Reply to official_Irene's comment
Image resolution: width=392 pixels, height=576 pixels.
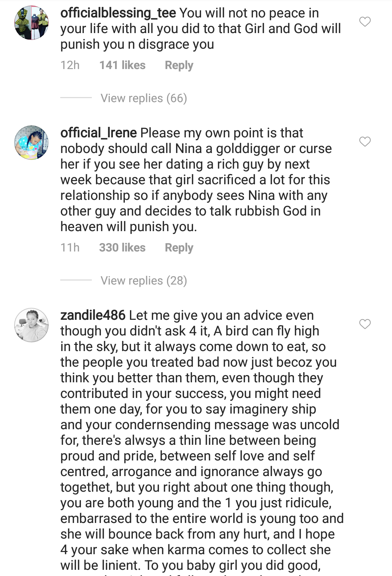pyautogui.click(x=179, y=248)
